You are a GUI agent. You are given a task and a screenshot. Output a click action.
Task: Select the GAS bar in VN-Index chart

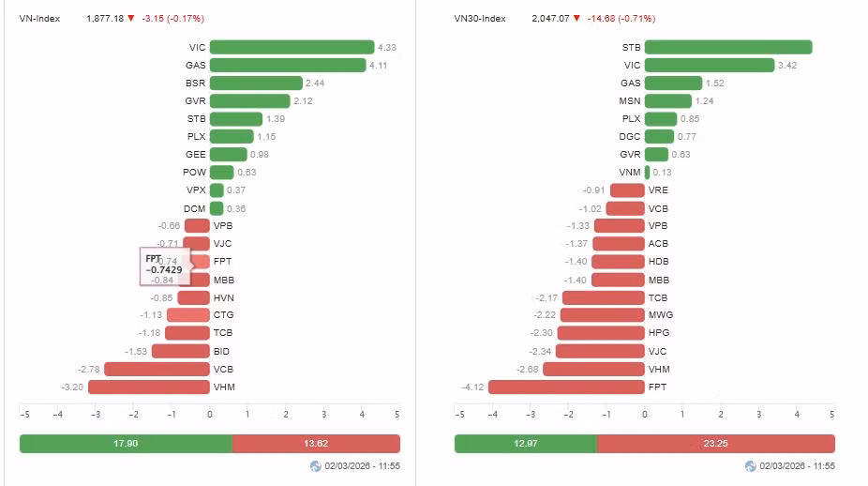tap(288, 65)
